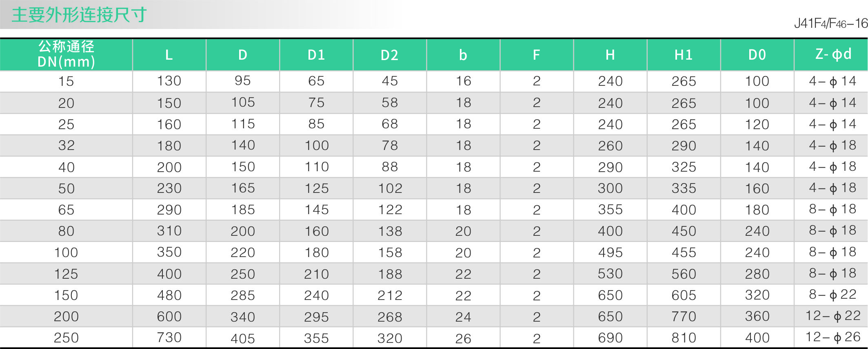Click the J41F4/F46-16 model label

(x=830, y=23)
